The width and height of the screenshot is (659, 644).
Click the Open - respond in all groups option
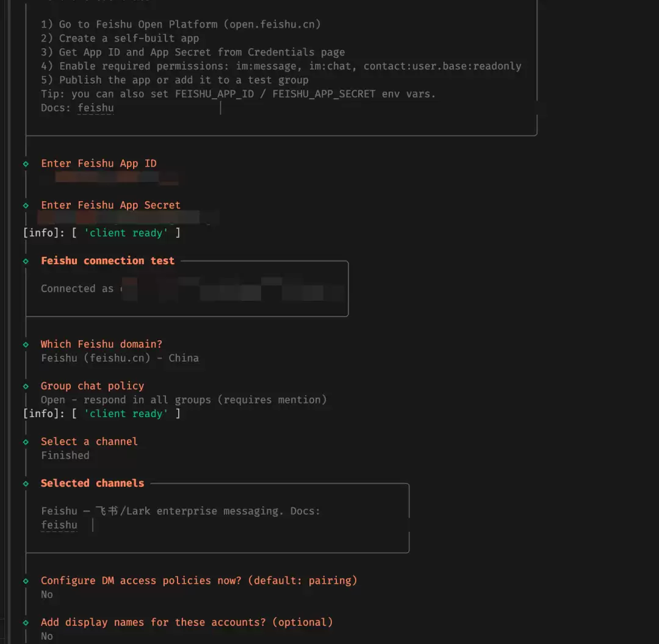pyautogui.click(x=183, y=400)
